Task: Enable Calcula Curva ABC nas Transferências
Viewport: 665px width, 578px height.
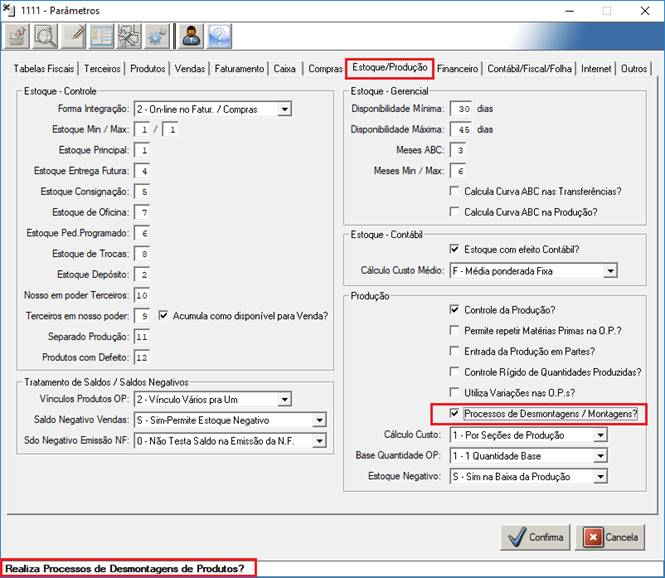Action: tap(454, 191)
